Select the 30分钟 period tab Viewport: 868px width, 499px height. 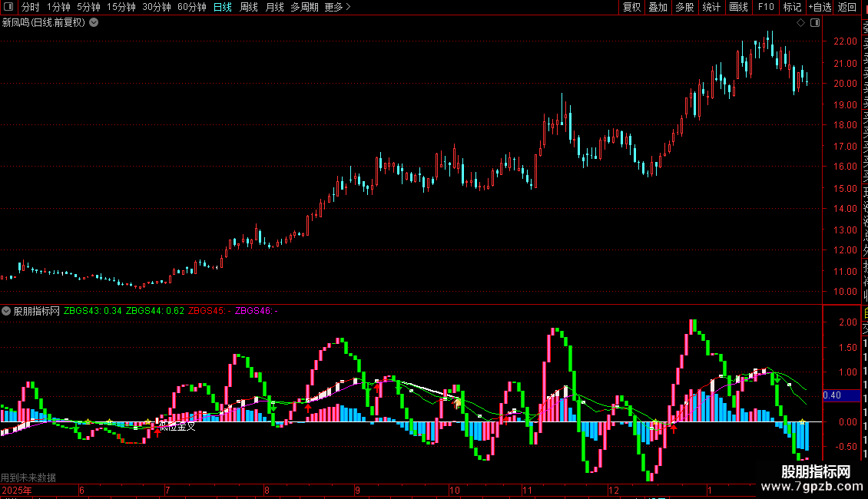[x=157, y=7]
